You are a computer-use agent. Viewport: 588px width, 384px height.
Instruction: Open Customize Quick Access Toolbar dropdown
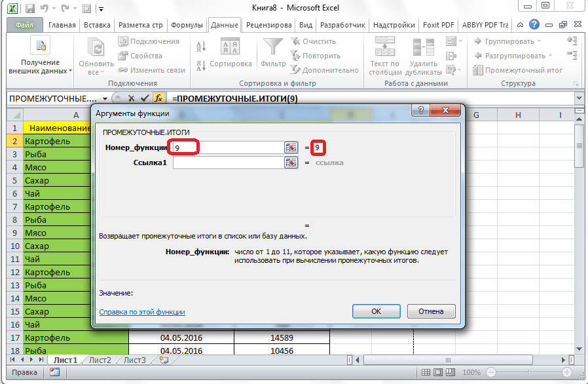tap(100, 10)
